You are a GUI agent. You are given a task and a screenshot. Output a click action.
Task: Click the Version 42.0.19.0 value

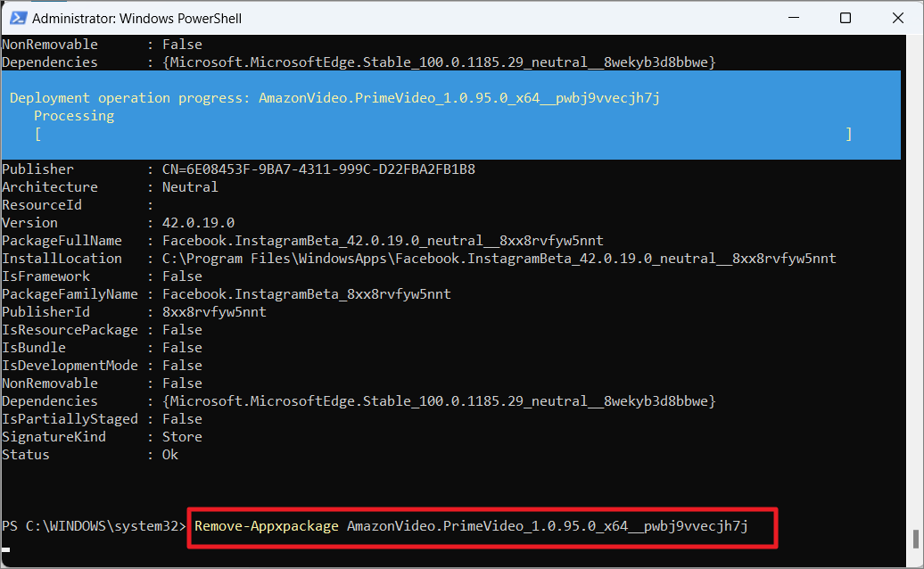pos(198,223)
